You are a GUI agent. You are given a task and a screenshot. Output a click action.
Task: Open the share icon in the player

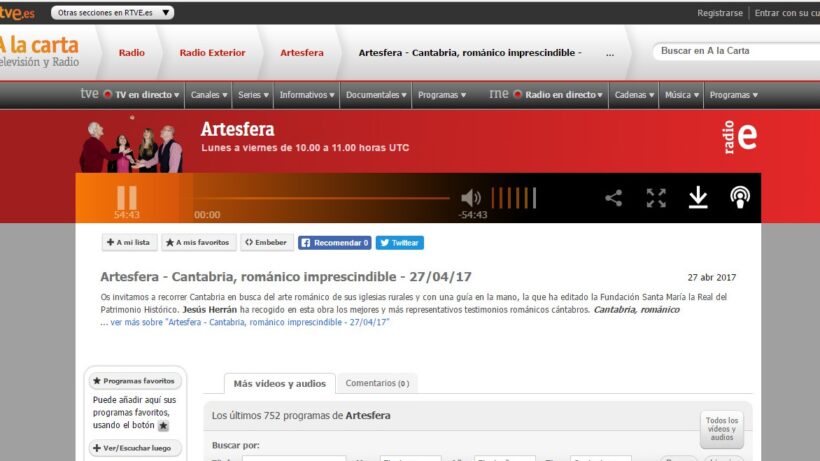coord(613,198)
